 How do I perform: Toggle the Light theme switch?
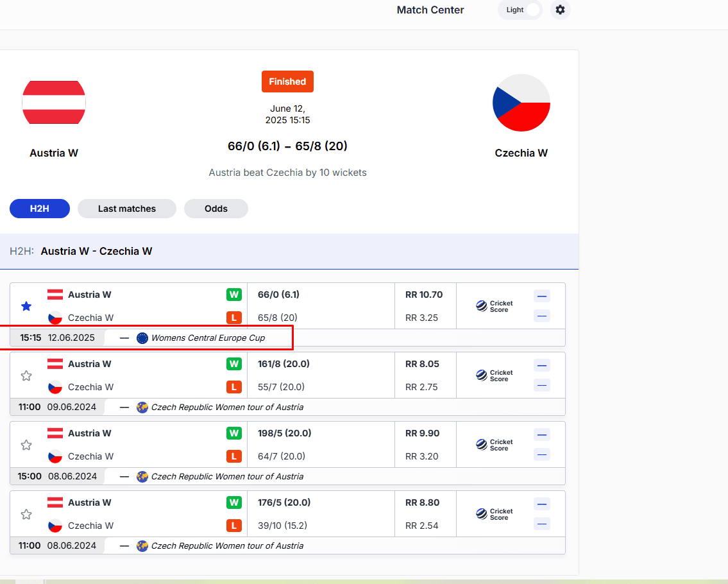coord(520,10)
